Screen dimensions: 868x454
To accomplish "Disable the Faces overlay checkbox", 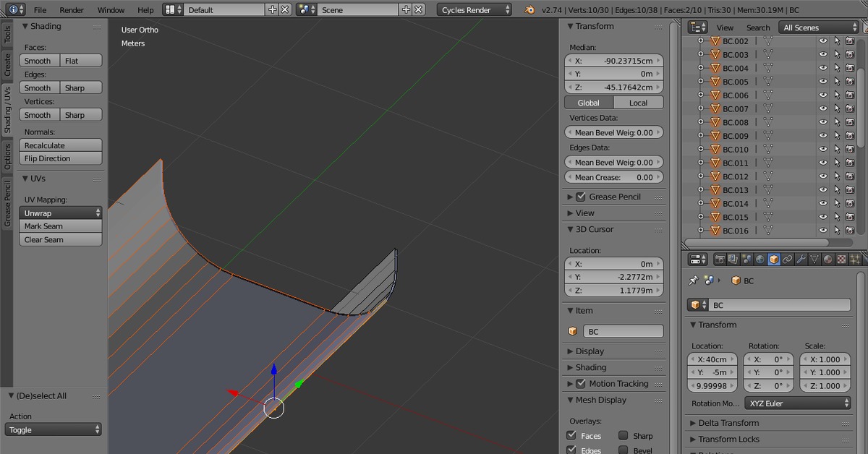I will [571, 436].
